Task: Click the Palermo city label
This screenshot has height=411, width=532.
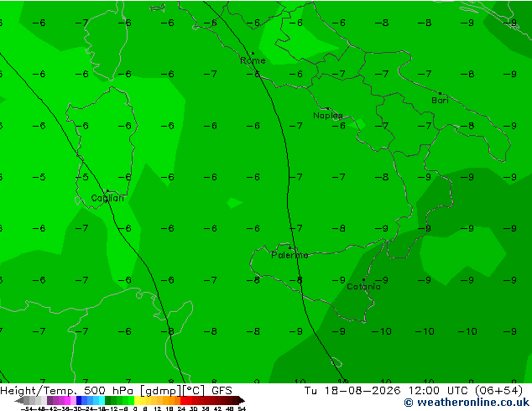Action: (x=289, y=255)
